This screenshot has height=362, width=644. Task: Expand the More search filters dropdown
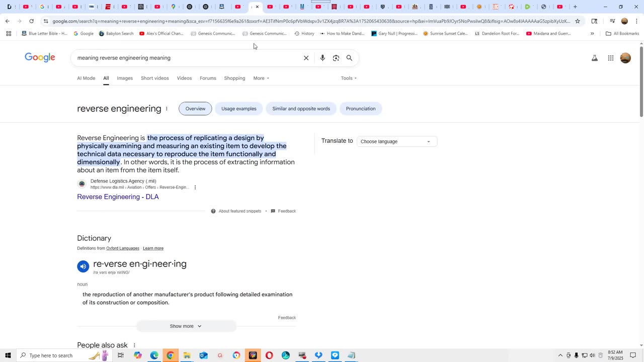[x=261, y=78]
